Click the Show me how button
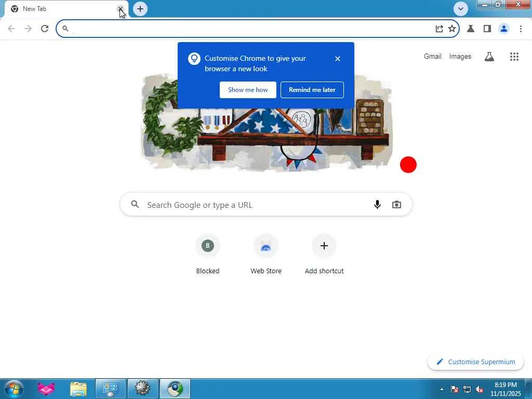532x399 pixels. 248,90
